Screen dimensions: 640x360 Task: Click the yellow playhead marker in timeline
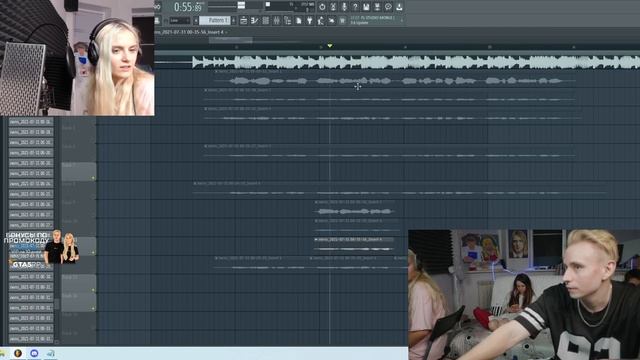coord(330,46)
